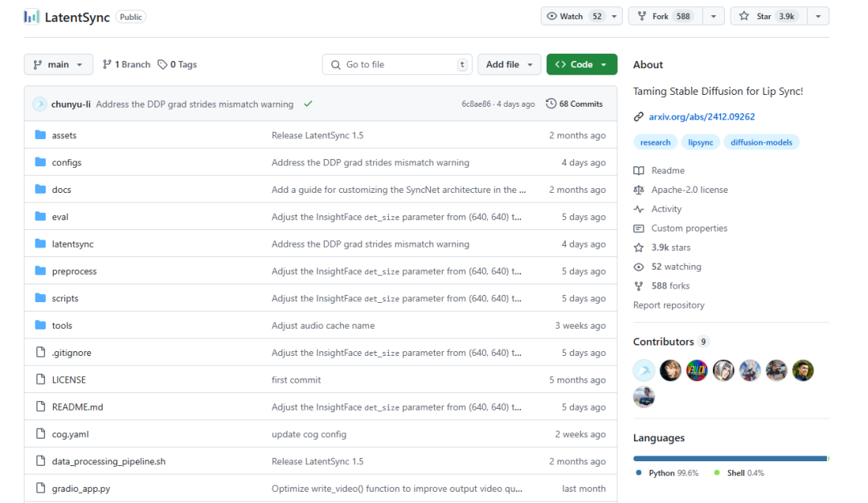This screenshot has width=868, height=503.
Task: Click the rainbow-colored contributor avatar
Action: pos(697,370)
